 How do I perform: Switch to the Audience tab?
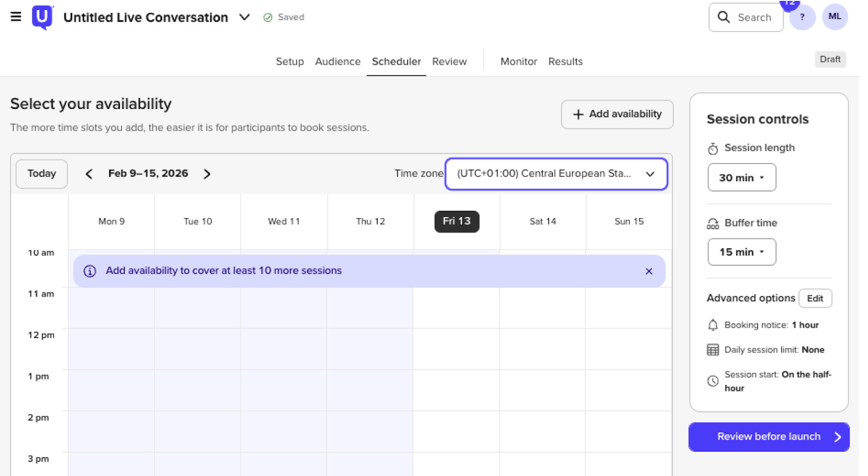[337, 62]
